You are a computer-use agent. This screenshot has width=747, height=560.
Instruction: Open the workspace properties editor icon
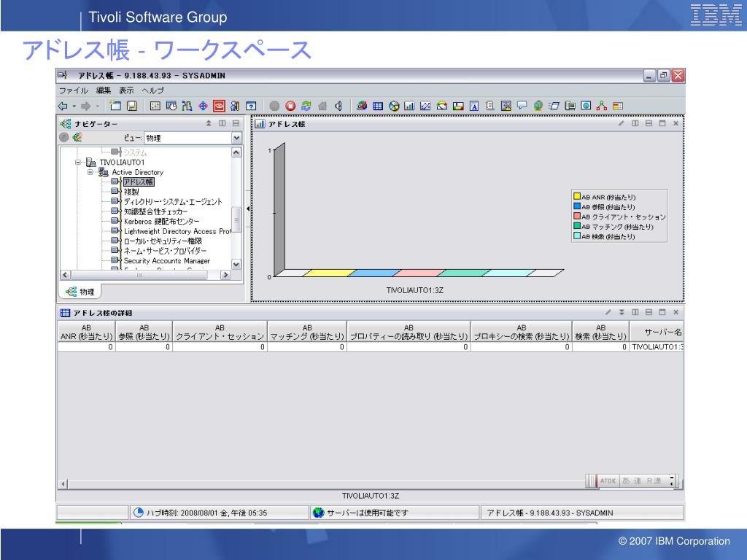pos(155,106)
